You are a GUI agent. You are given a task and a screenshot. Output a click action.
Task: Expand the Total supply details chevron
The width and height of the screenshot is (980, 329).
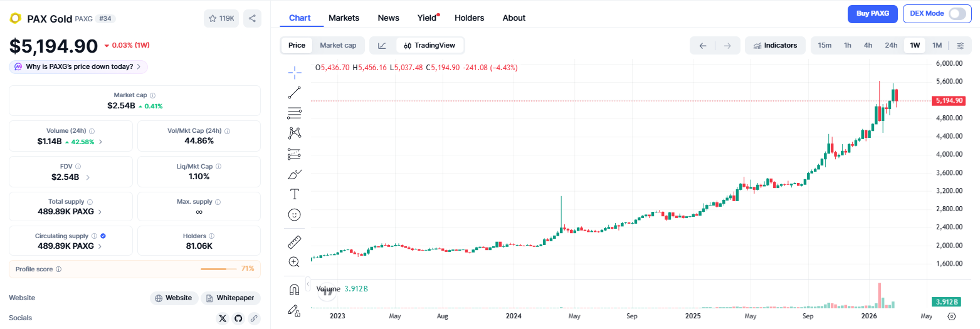tap(100, 212)
